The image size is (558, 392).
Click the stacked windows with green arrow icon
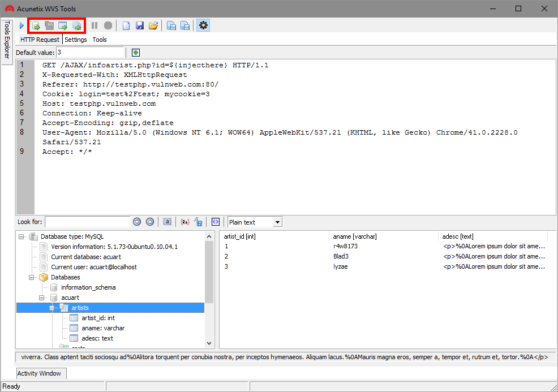point(76,25)
